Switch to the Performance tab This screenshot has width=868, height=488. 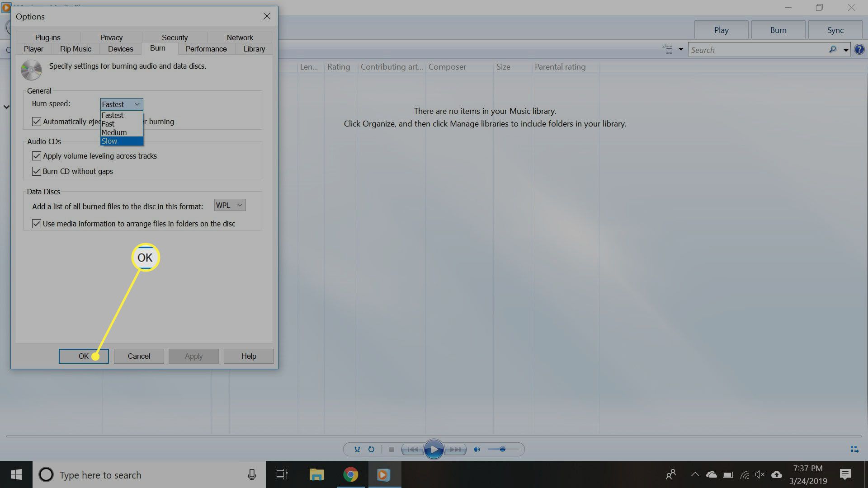point(206,48)
